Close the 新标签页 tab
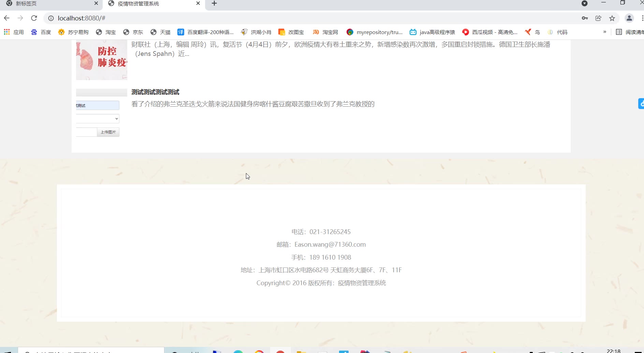 click(x=96, y=3)
